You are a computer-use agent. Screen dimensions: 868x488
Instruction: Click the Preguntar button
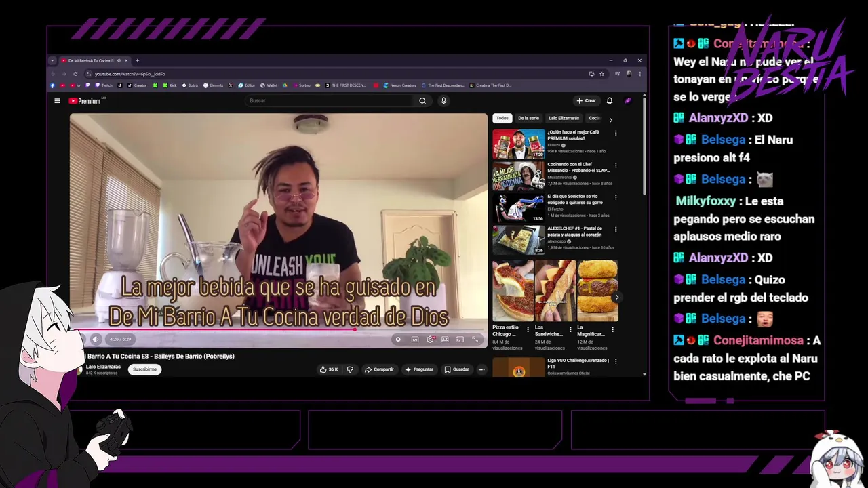tap(419, 369)
